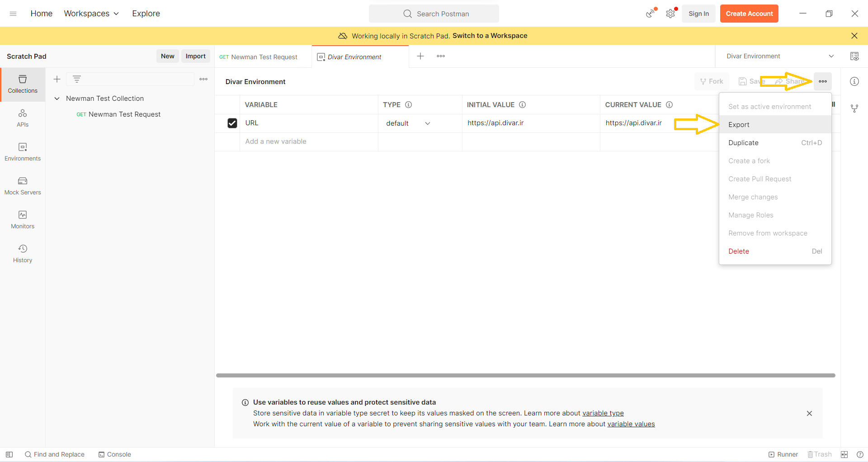The height and width of the screenshot is (462, 868).
Task: Click the Switch to a Workspace link
Action: tap(490, 36)
